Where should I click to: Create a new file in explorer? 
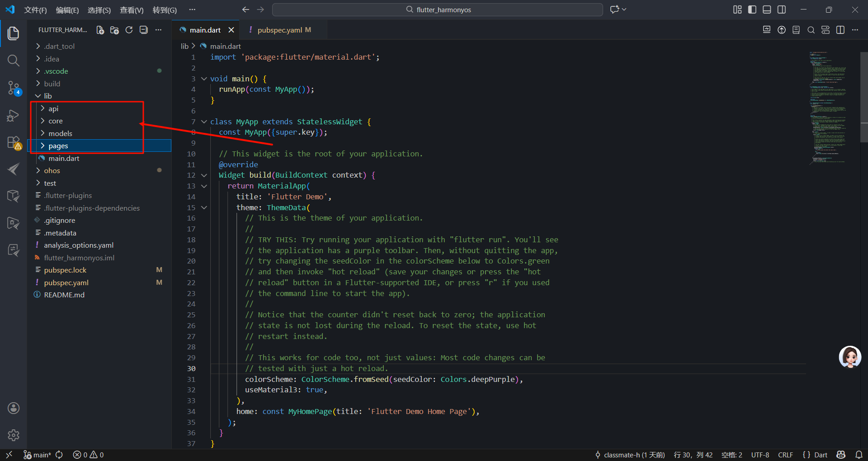coord(100,30)
